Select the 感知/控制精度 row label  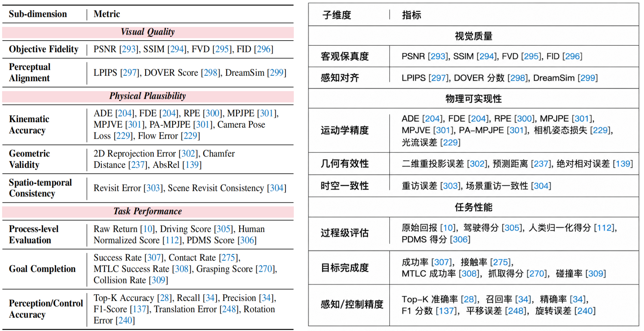(x=352, y=305)
